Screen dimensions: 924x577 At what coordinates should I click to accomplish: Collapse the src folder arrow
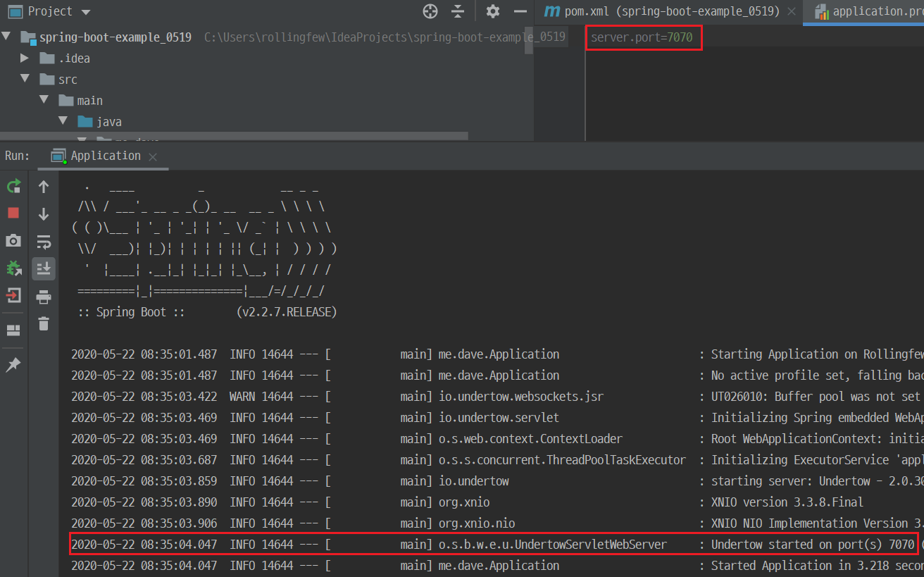pos(25,79)
